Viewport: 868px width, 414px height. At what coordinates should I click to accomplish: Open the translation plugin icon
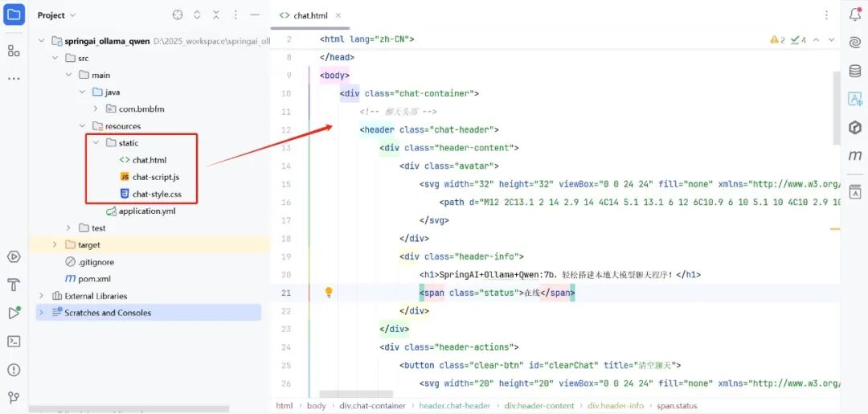coord(855,99)
